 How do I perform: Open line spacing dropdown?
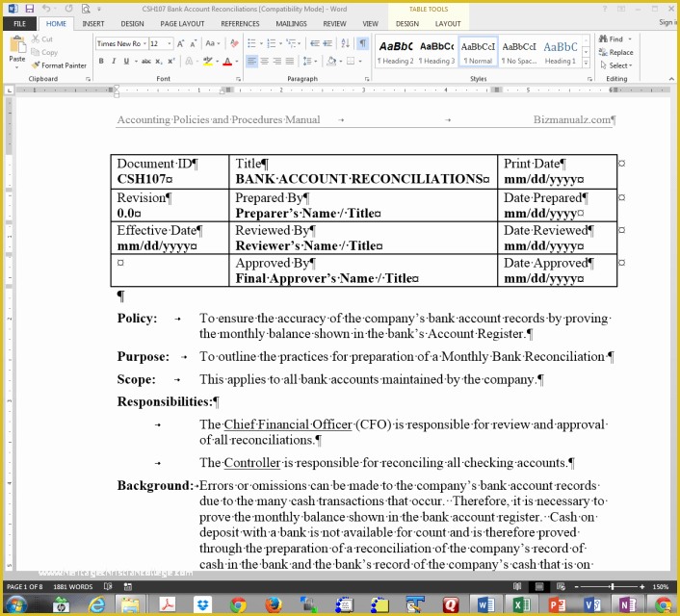(309, 62)
